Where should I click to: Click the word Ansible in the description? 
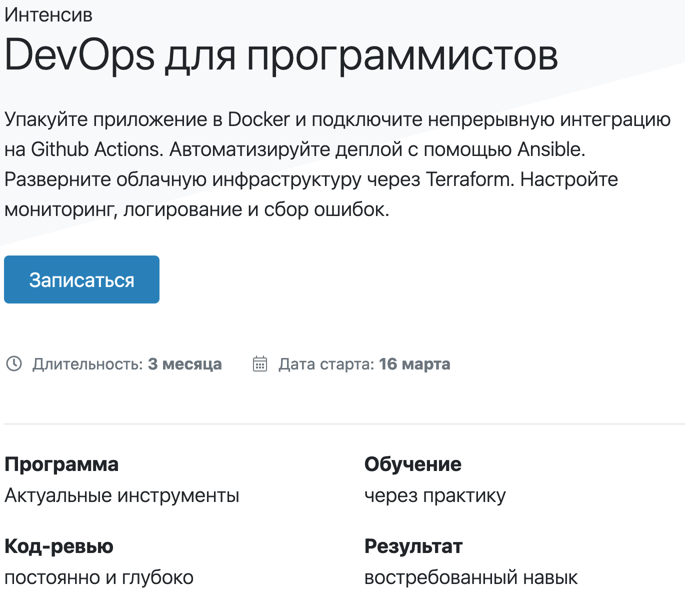[550, 149]
